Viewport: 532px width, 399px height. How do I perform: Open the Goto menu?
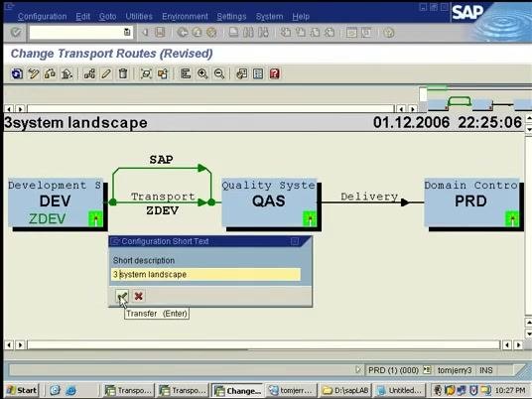(107, 16)
